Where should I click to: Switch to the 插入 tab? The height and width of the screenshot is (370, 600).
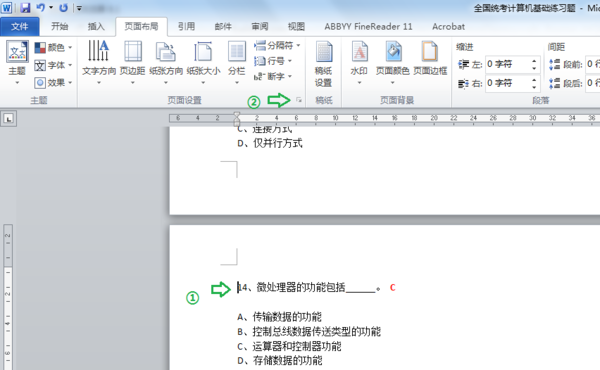(x=96, y=26)
